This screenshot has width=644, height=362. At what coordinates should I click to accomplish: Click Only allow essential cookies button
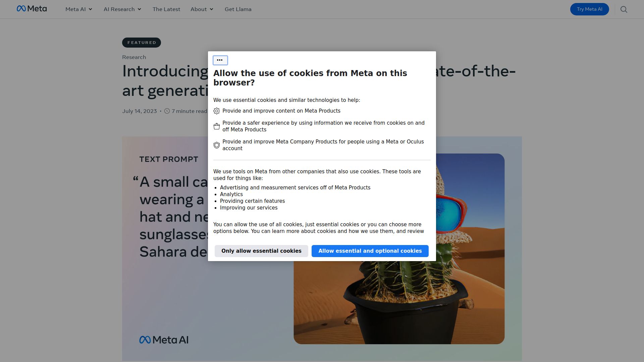click(x=261, y=251)
